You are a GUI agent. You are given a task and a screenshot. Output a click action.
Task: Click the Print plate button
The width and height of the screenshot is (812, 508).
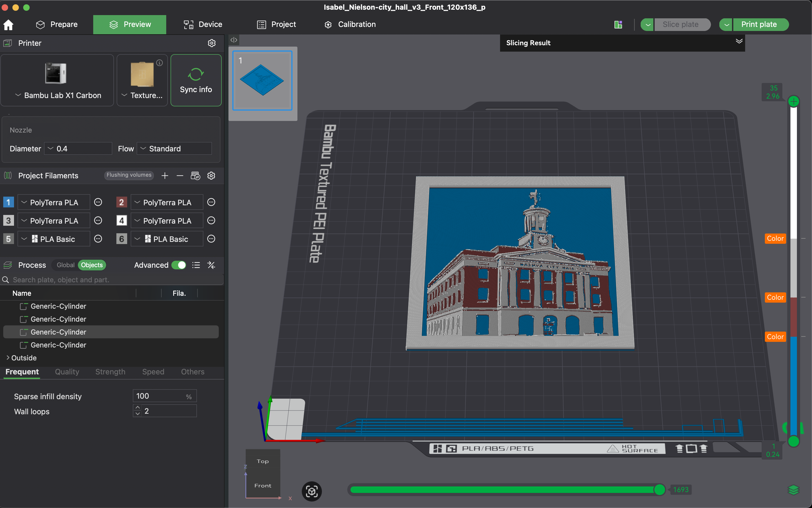click(x=761, y=25)
